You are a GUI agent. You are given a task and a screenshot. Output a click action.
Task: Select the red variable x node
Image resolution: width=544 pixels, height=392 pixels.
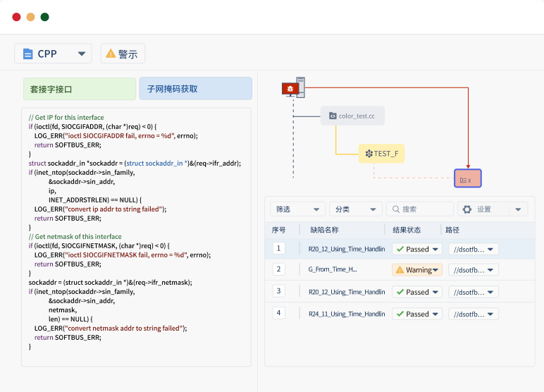(467, 179)
